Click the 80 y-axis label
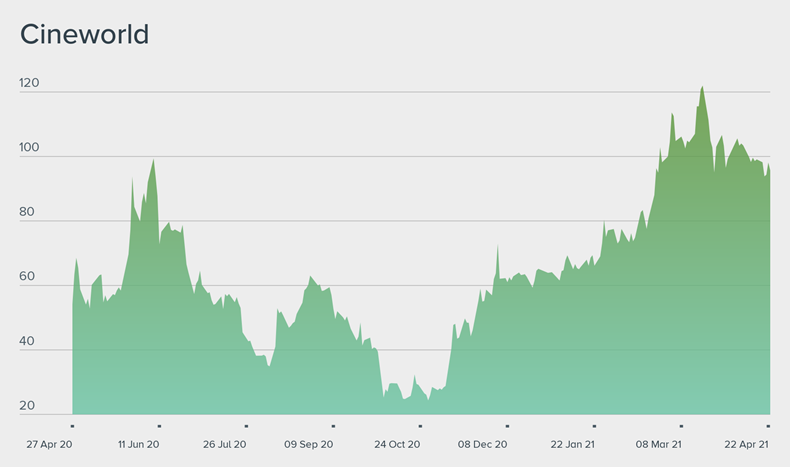Viewport: 790px width, 467px height. pyautogui.click(x=30, y=212)
